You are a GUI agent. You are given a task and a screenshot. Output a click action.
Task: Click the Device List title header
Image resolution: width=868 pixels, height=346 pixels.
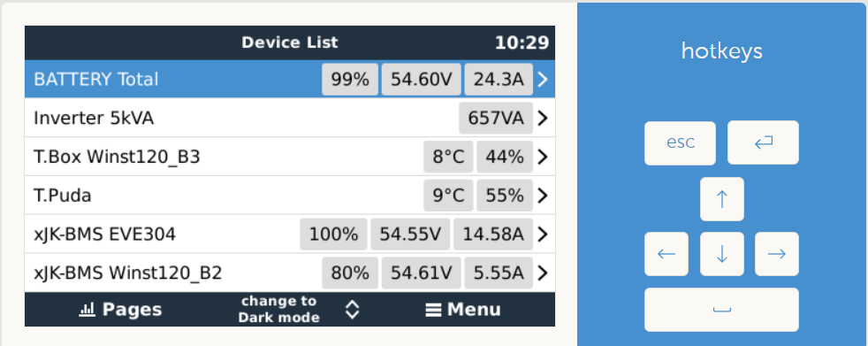tap(290, 42)
